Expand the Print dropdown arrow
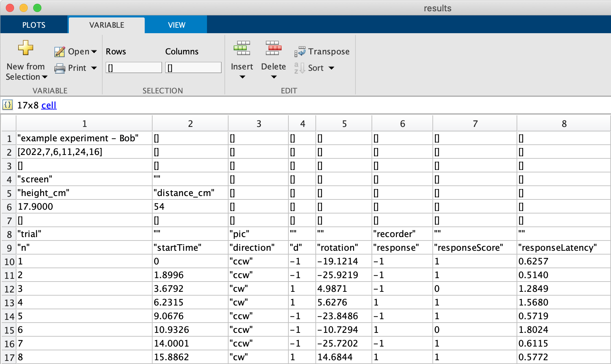The width and height of the screenshot is (611, 364). click(94, 68)
